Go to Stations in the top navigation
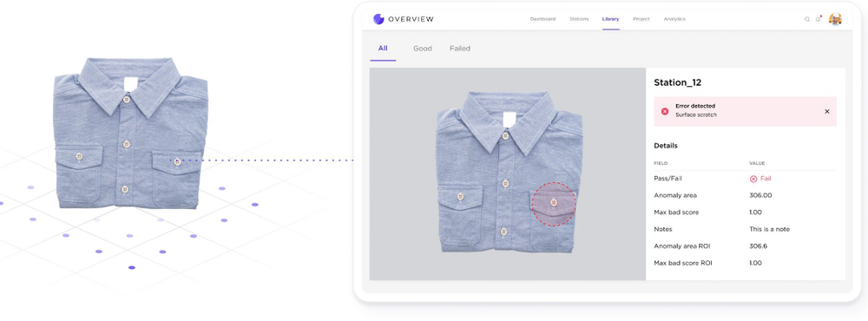 point(579,19)
